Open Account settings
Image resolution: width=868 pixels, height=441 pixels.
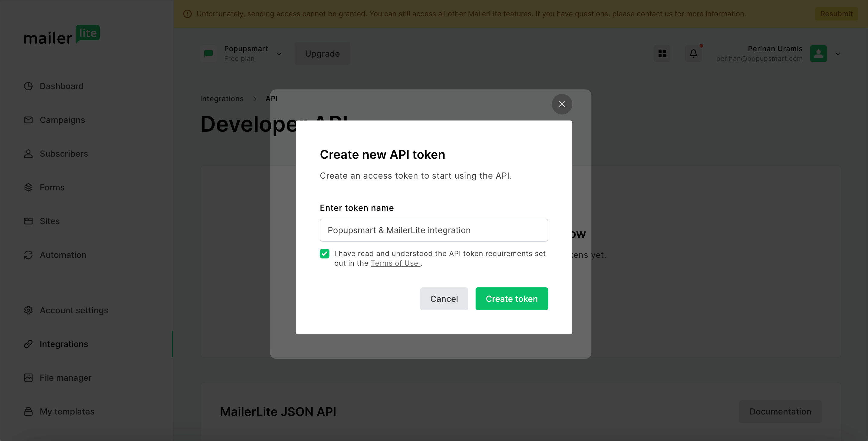click(74, 310)
